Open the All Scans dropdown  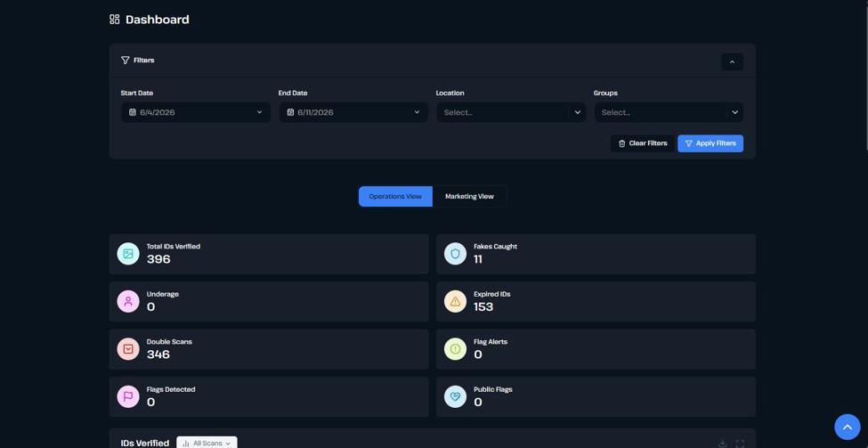[207, 443]
